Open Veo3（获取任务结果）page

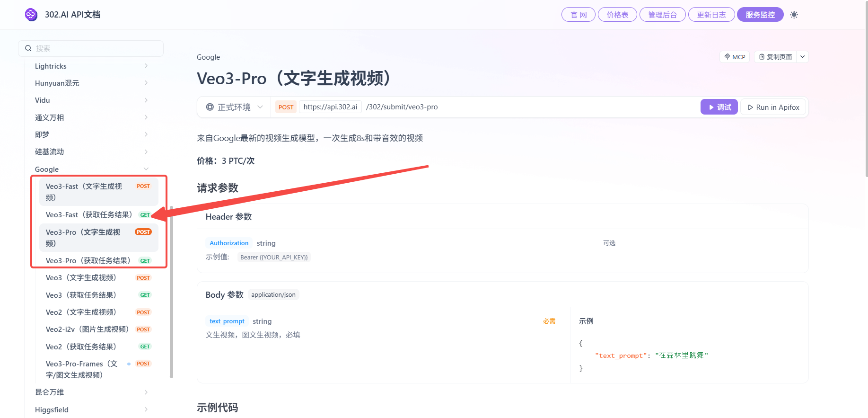(x=98, y=295)
